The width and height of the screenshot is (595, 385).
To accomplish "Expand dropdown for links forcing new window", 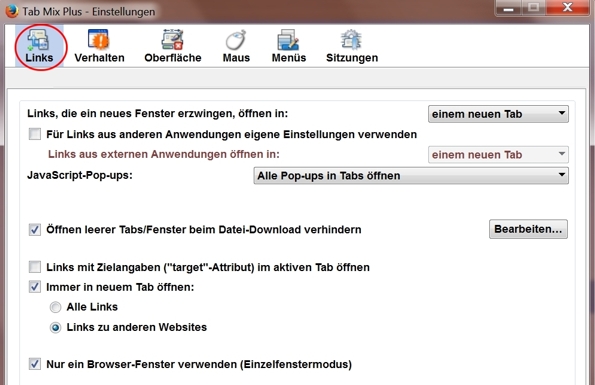I will tap(498, 114).
